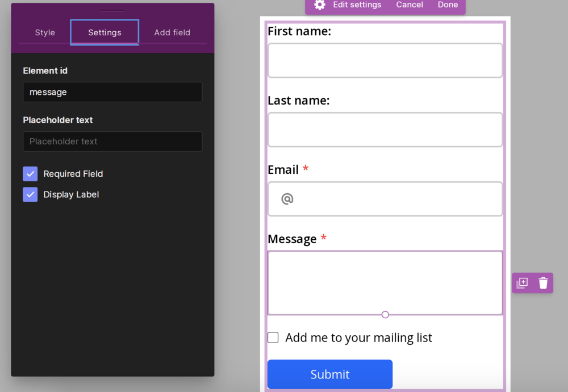Click the gear icon beside Edit settings
This screenshot has width=568, height=392.
point(319,5)
